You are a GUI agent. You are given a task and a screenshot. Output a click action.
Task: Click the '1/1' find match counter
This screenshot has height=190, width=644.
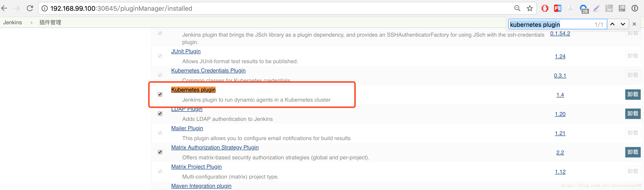pos(599,24)
